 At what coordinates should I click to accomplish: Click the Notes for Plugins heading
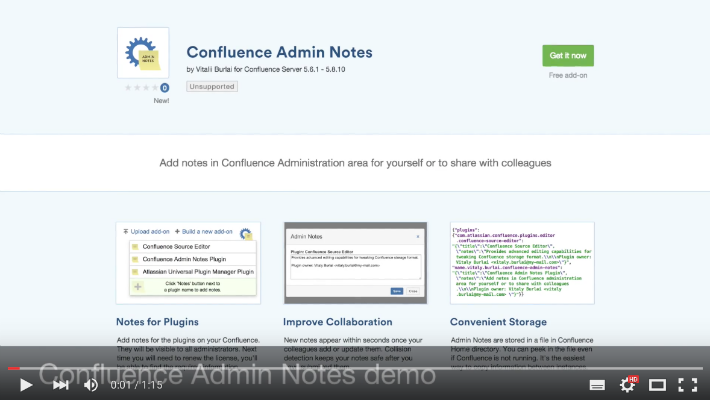(x=157, y=322)
